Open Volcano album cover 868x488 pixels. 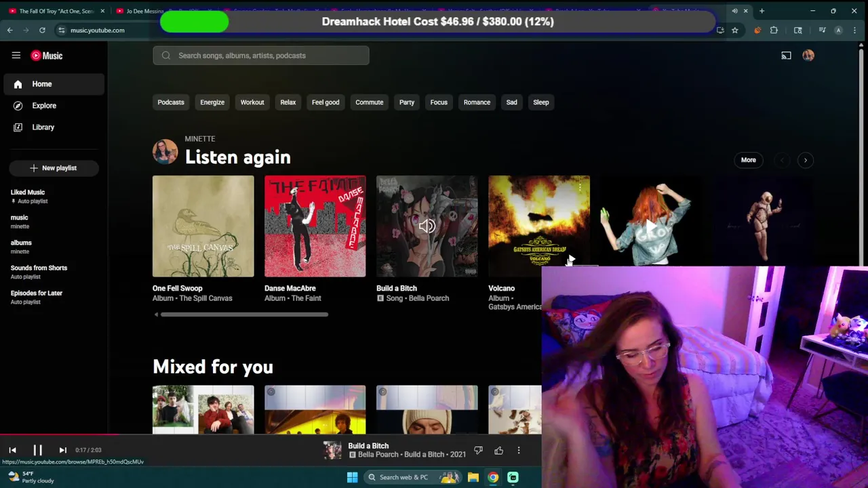point(539,226)
